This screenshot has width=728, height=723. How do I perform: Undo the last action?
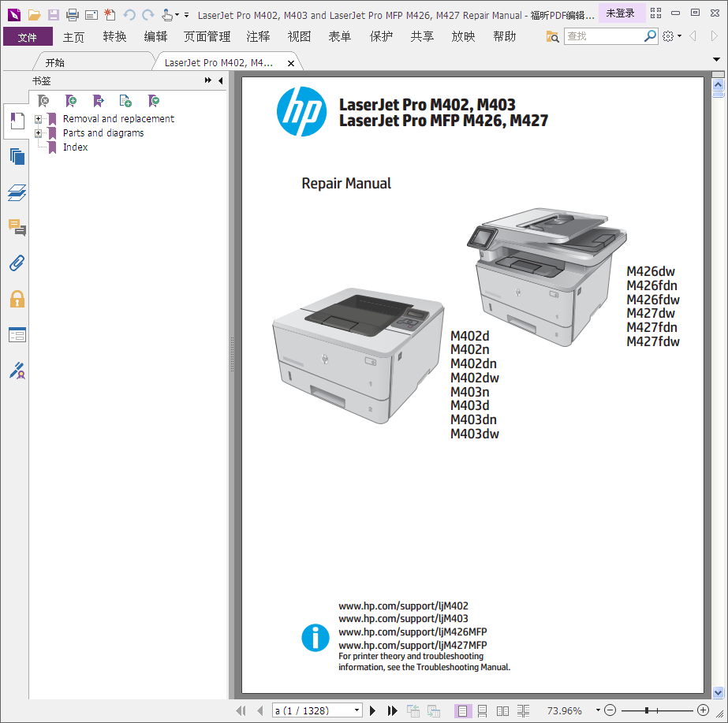[129, 15]
